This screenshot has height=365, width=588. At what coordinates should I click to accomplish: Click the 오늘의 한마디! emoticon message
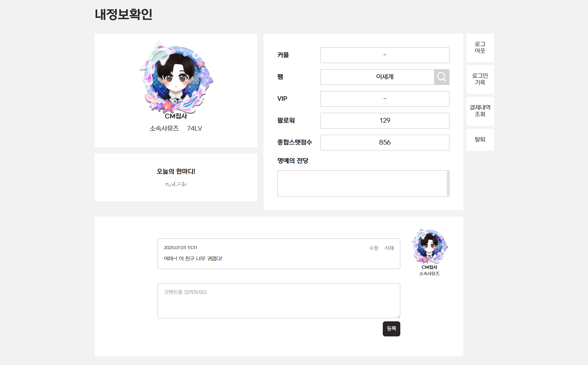pyautogui.click(x=176, y=184)
